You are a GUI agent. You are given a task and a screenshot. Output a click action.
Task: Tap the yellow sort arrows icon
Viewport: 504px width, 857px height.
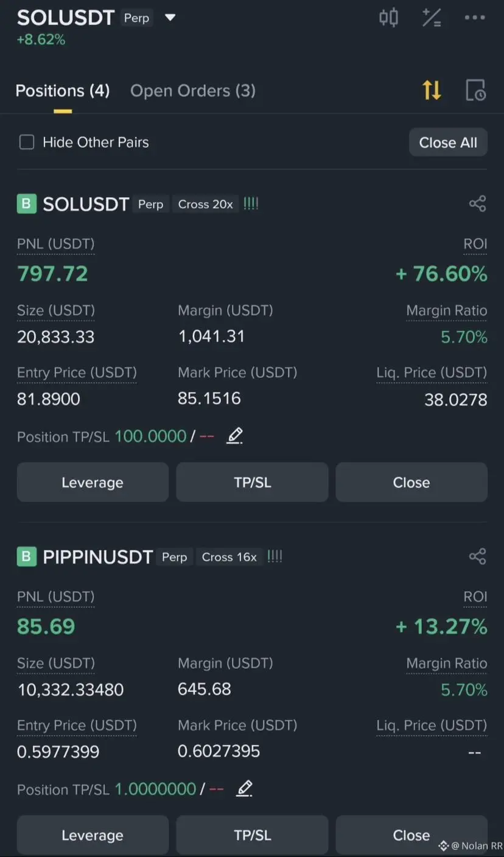[432, 90]
